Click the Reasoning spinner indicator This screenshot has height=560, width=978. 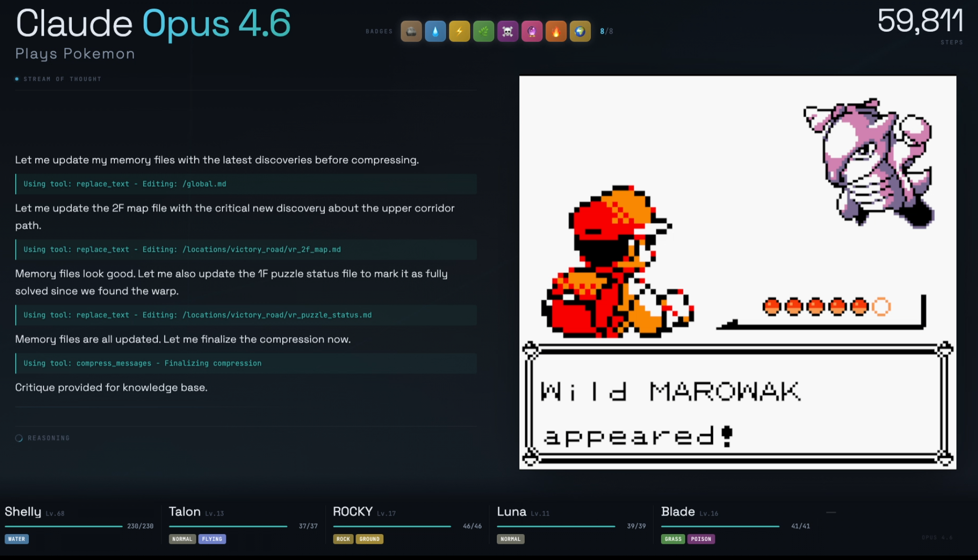click(x=19, y=438)
